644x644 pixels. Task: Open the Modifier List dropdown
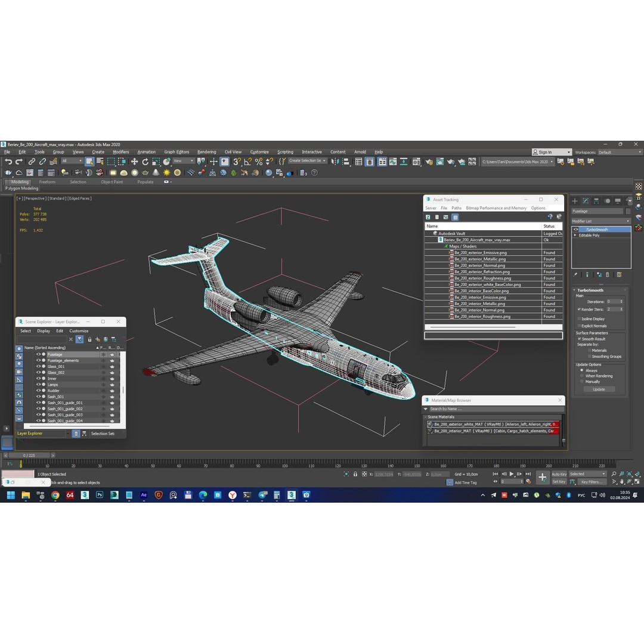point(601,221)
